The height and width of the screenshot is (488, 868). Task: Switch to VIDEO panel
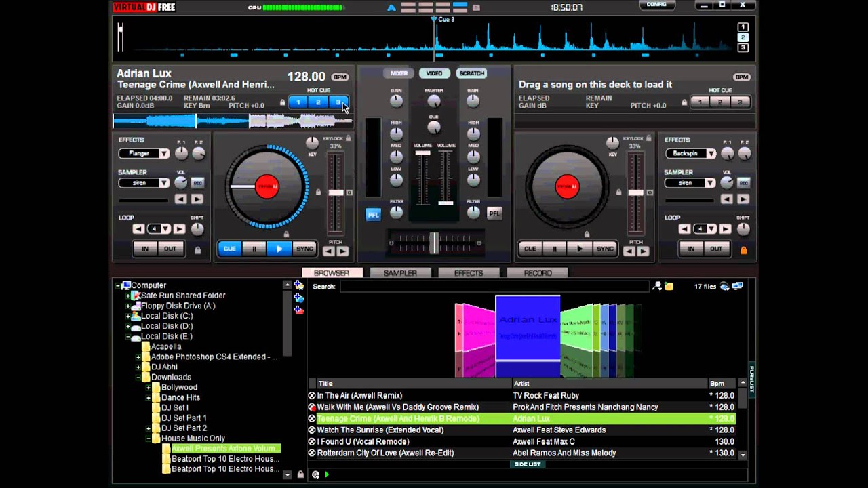434,73
